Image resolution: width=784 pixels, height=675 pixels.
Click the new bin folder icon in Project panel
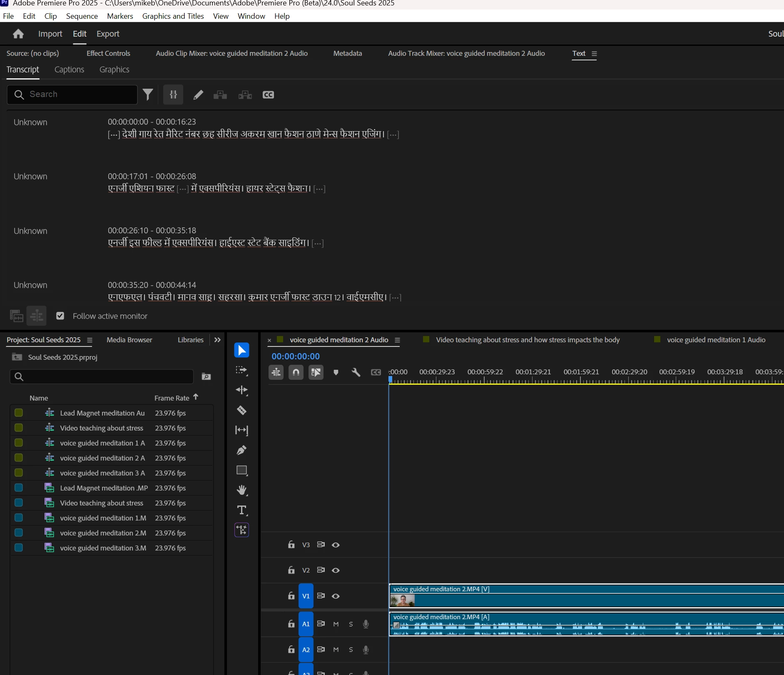tap(206, 376)
